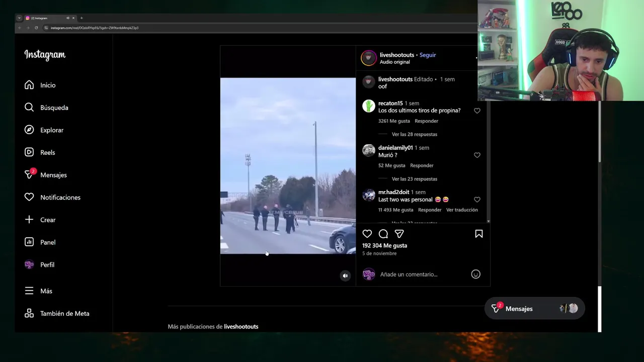
Task: Click the reel video to pause it
Action: point(288,166)
